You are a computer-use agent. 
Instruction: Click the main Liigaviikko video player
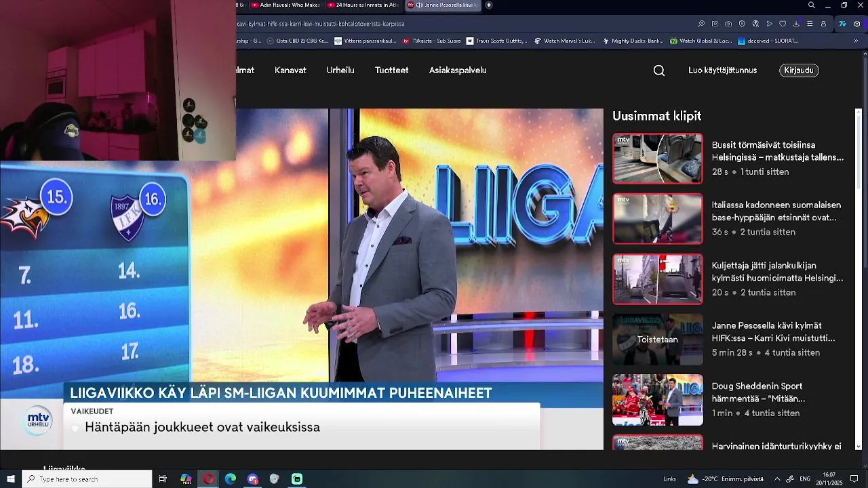pyautogui.click(x=302, y=279)
